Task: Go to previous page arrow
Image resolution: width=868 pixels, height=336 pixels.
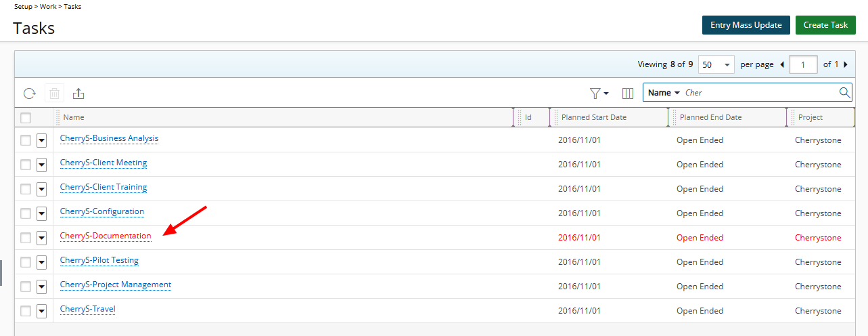Action: (782, 65)
